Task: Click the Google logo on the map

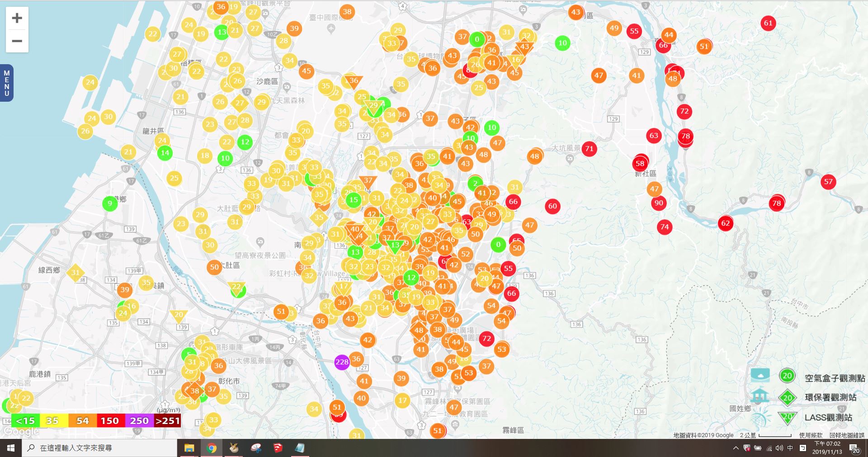Action: coord(21,432)
